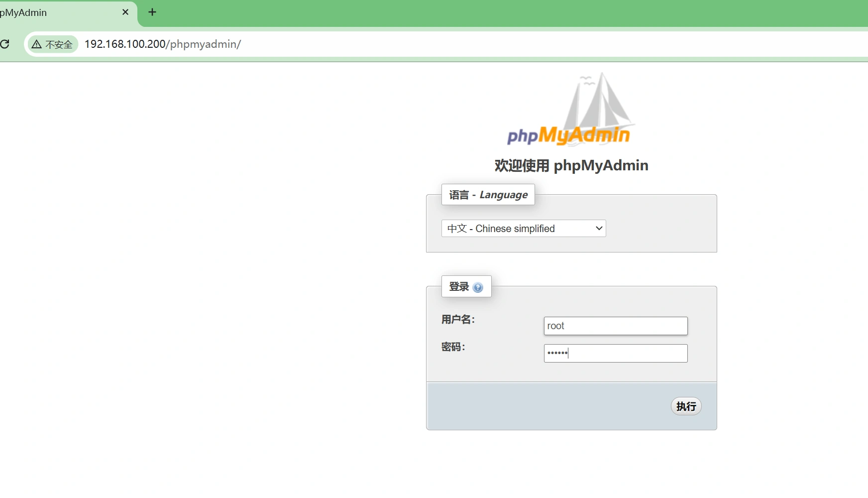The image size is (868, 498).
Task: Click the address bar URL text
Action: click(x=163, y=44)
